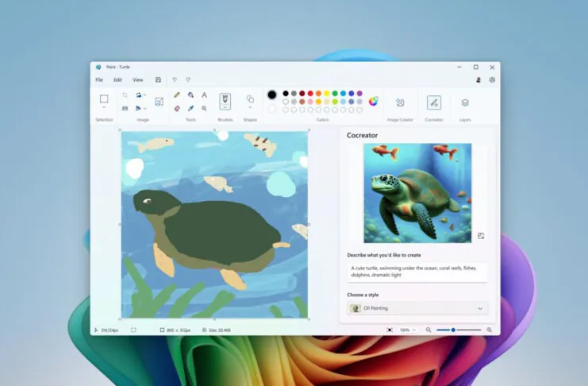
Task: Toggle the Cocreator panel button
Action: [434, 102]
